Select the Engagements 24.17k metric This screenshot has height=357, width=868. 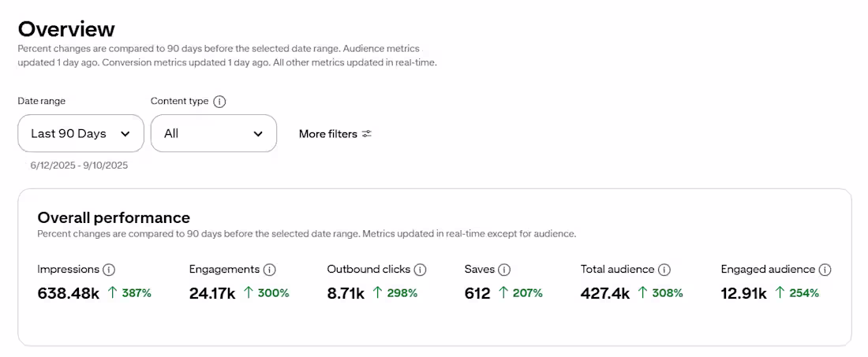tap(212, 293)
